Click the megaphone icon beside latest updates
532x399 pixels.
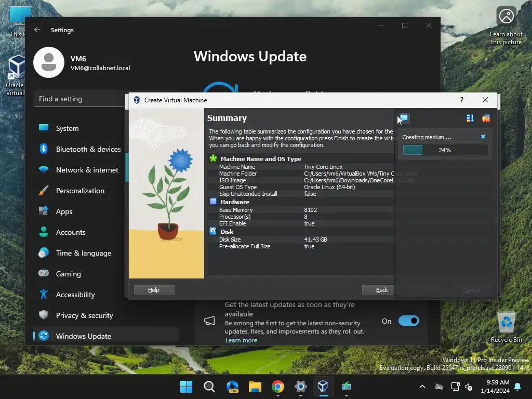pyautogui.click(x=209, y=321)
